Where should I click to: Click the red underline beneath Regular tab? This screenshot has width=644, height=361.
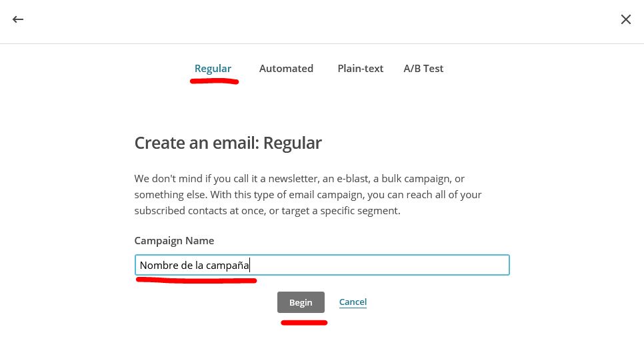click(214, 81)
